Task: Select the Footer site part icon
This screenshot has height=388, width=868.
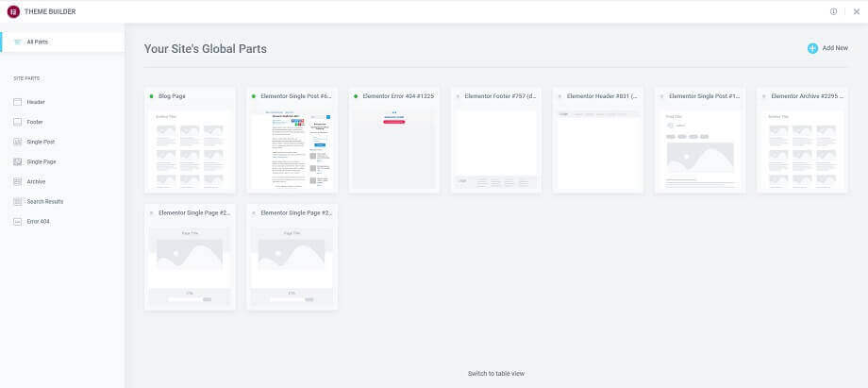Action: click(17, 122)
